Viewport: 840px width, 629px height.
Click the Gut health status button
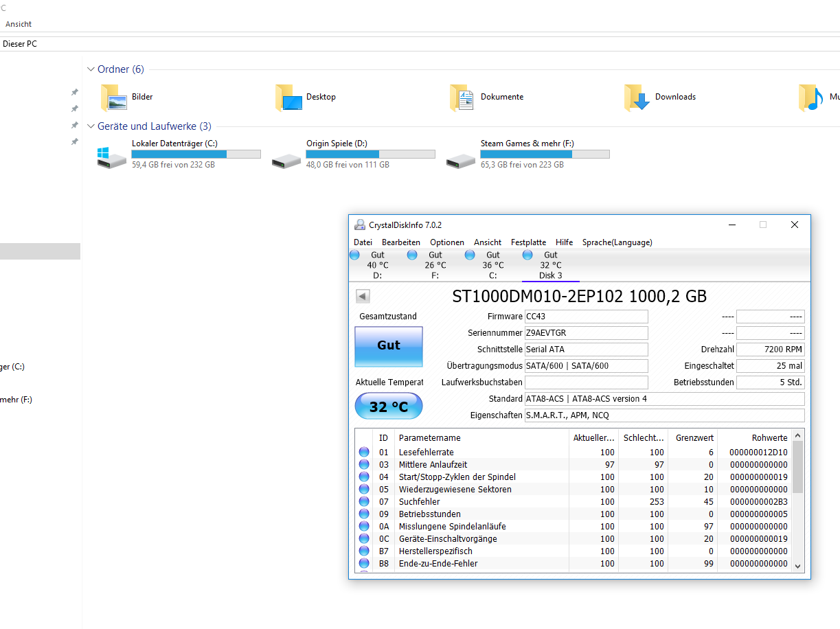pyautogui.click(x=389, y=346)
